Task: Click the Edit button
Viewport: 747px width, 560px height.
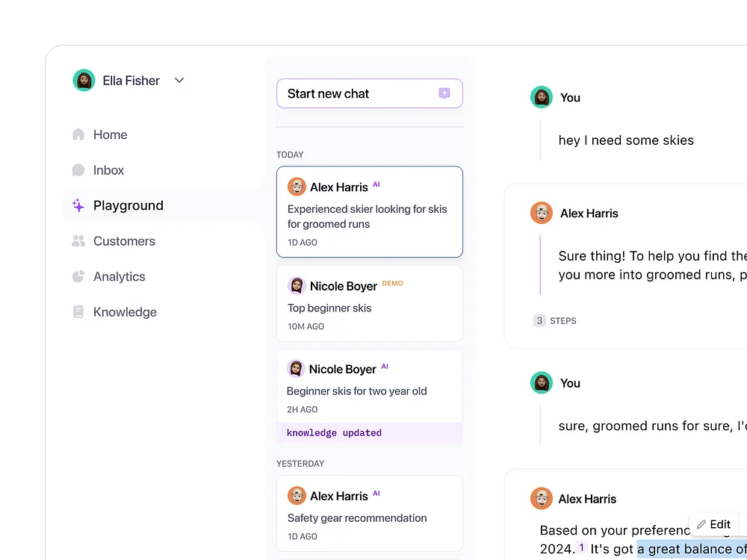Action: click(713, 524)
